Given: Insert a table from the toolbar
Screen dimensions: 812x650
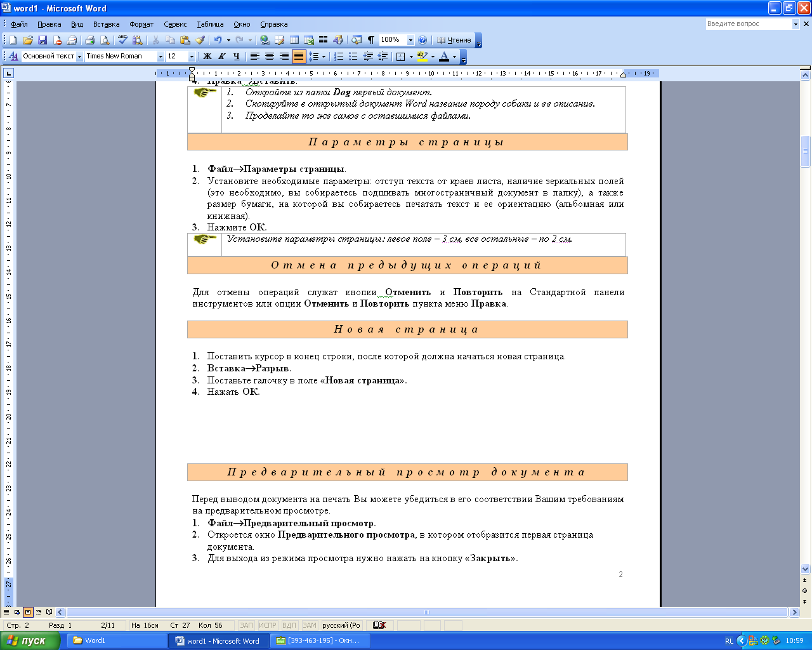Looking at the screenshot, I should coord(294,40).
